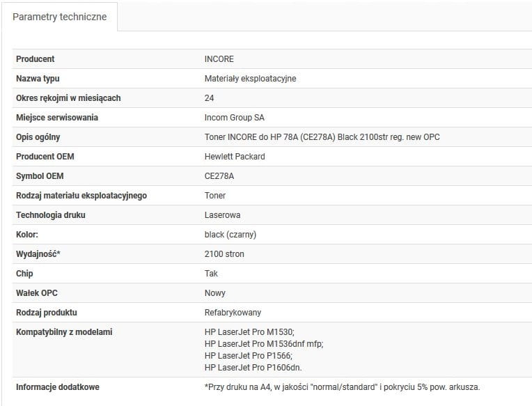Select the warranty value 24
The image size is (532, 406).
coord(210,98)
